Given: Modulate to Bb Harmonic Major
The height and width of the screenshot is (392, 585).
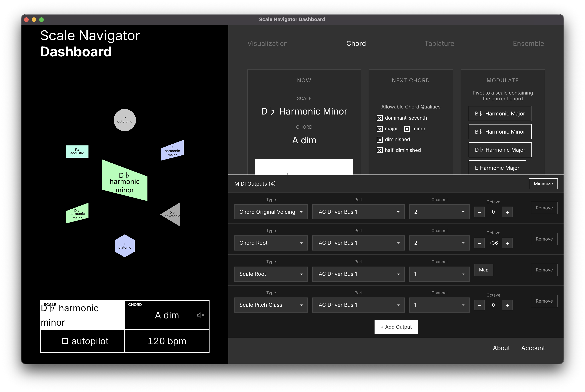Looking at the screenshot, I should point(500,114).
